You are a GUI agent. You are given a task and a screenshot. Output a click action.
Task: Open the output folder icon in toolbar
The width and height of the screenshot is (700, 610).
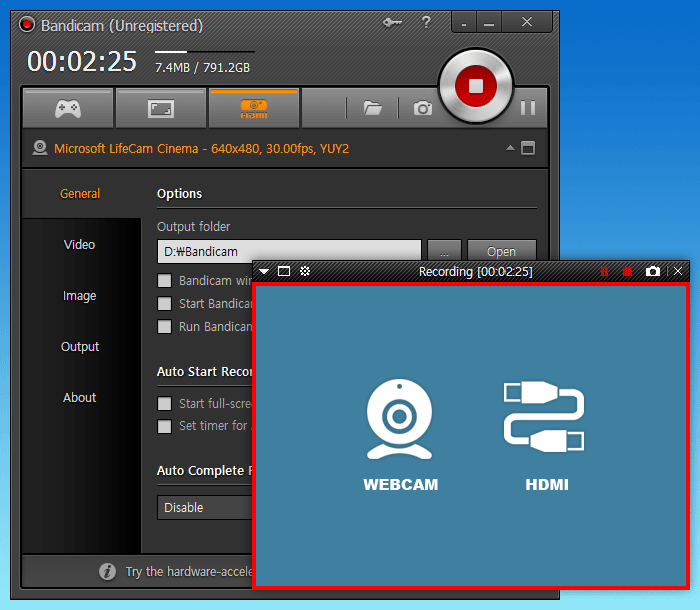point(372,108)
